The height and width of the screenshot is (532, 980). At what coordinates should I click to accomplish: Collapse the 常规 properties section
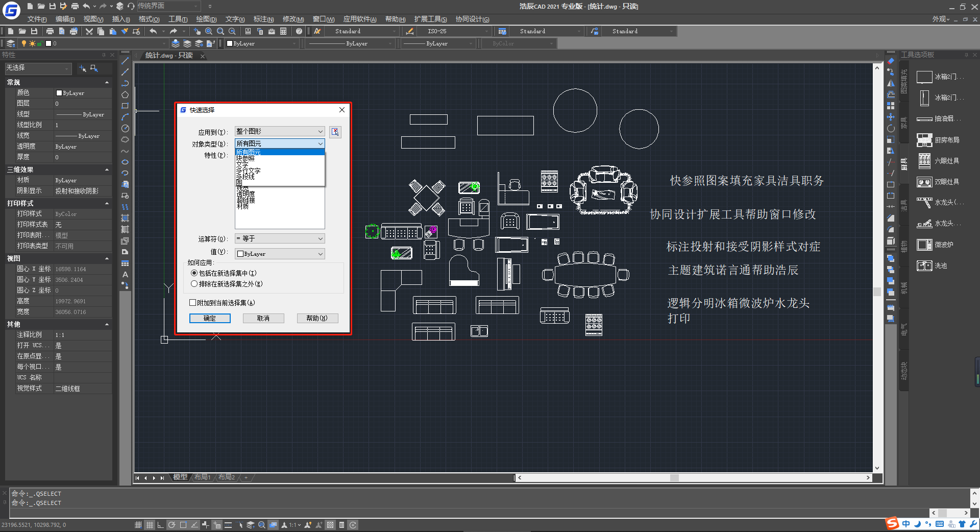[107, 82]
